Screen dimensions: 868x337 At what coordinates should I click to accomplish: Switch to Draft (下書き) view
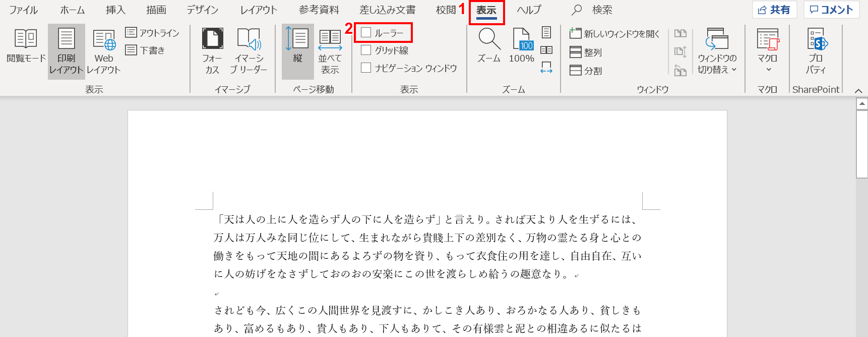pyautogui.click(x=145, y=50)
